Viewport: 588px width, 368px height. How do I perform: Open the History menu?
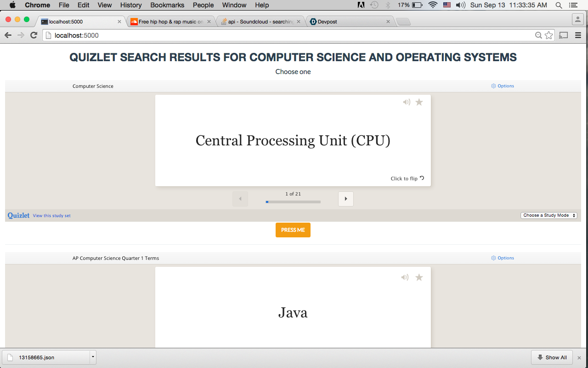click(x=131, y=5)
